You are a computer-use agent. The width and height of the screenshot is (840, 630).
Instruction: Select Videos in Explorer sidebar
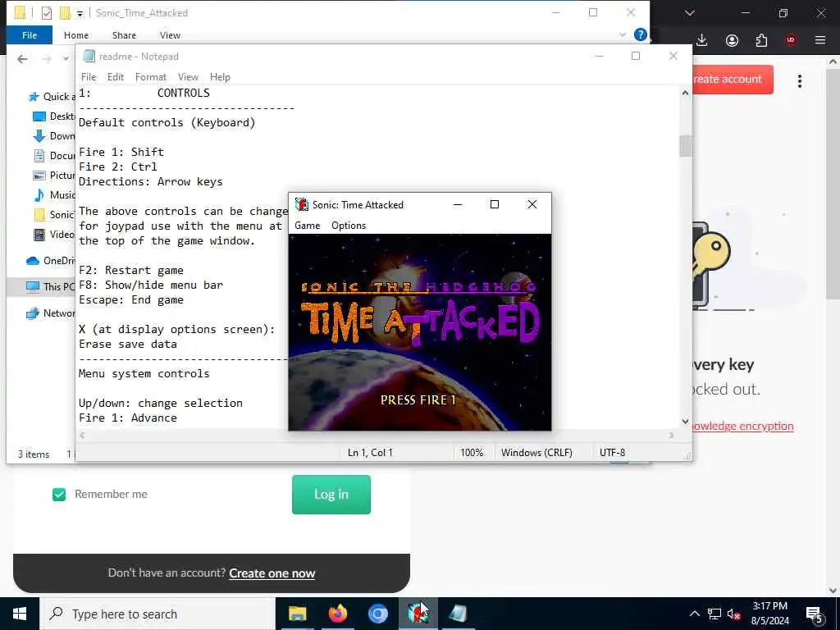[x=53, y=235]
